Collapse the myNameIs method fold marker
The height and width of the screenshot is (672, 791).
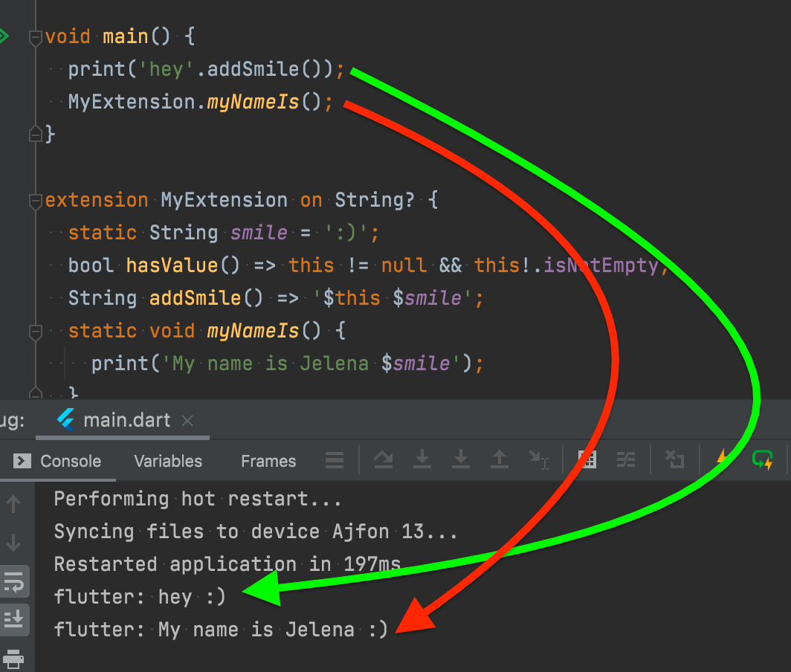[x=36, y=332]
